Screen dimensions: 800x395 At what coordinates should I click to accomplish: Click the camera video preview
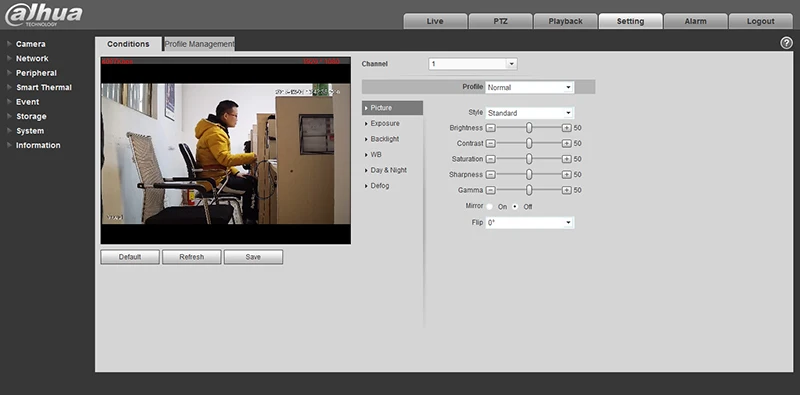(x=226, y=151)
